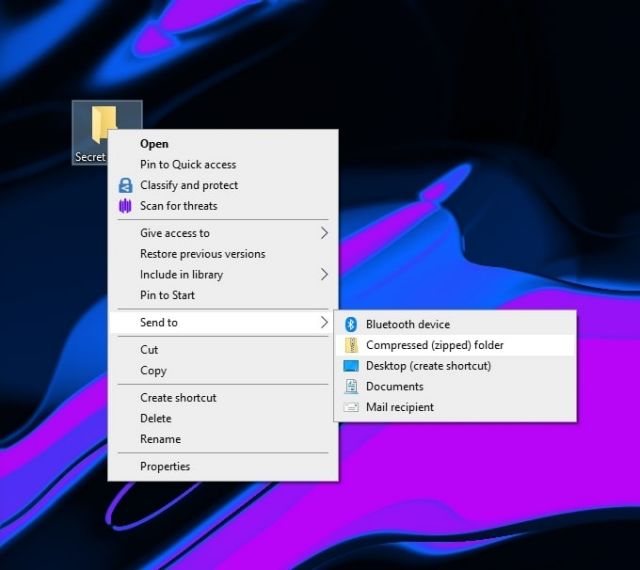Screen dimensions: 640x570
Task: Choose Pin to Start
Action: 167,295
